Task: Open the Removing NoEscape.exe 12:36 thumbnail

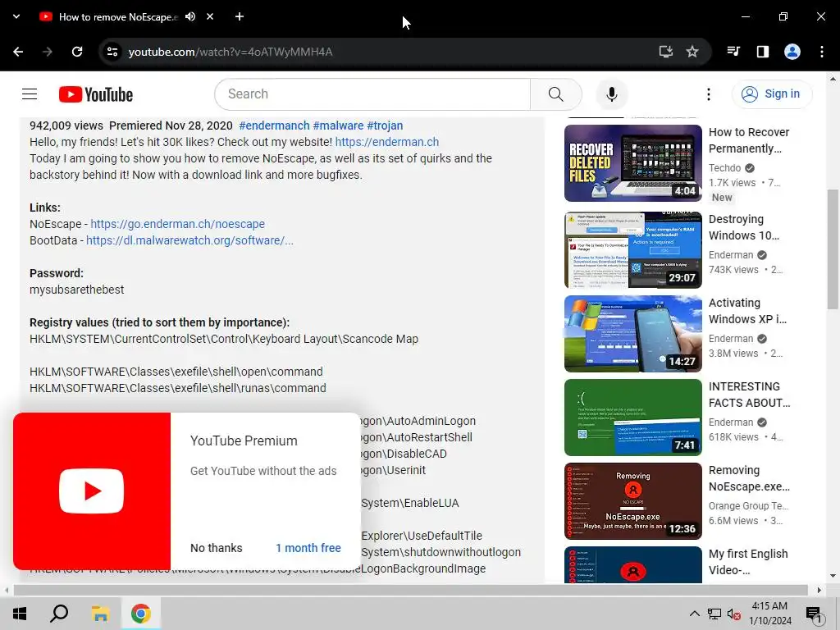Action: 632,501
